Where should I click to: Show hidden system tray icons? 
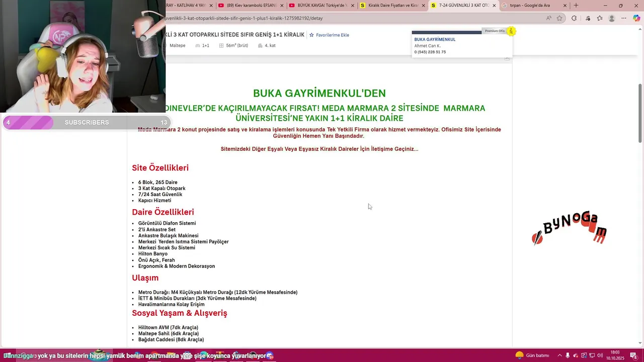(x=559, y=355)
